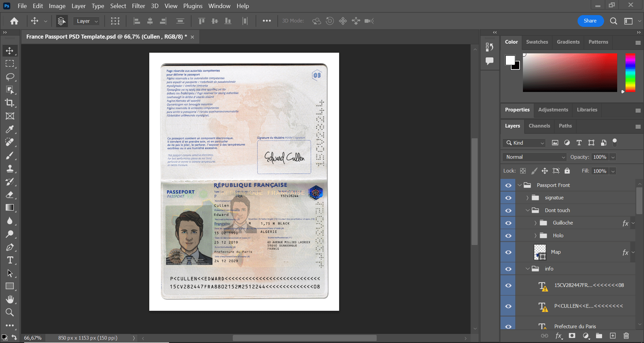Image resolution: width=644 pixels, height=343 pixels.
Task: Open the Normal blend mode dropdown
Action: [x=534, y=157]
